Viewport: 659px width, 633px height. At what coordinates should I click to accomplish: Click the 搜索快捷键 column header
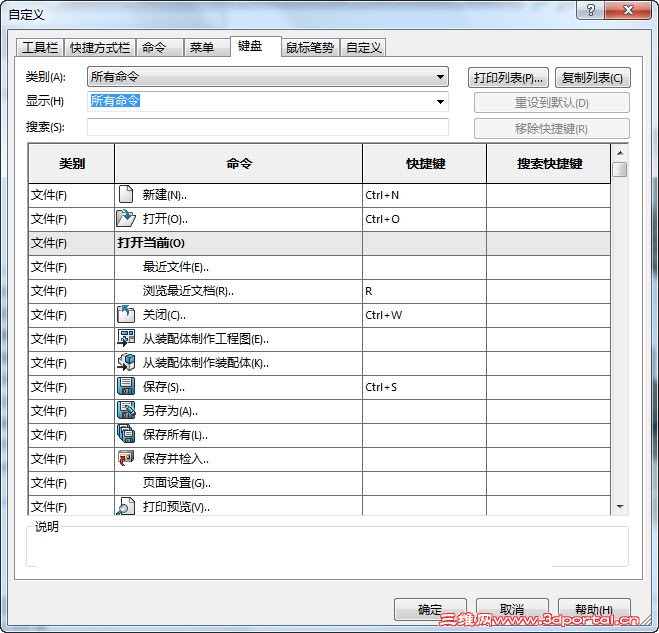point(548,164)
